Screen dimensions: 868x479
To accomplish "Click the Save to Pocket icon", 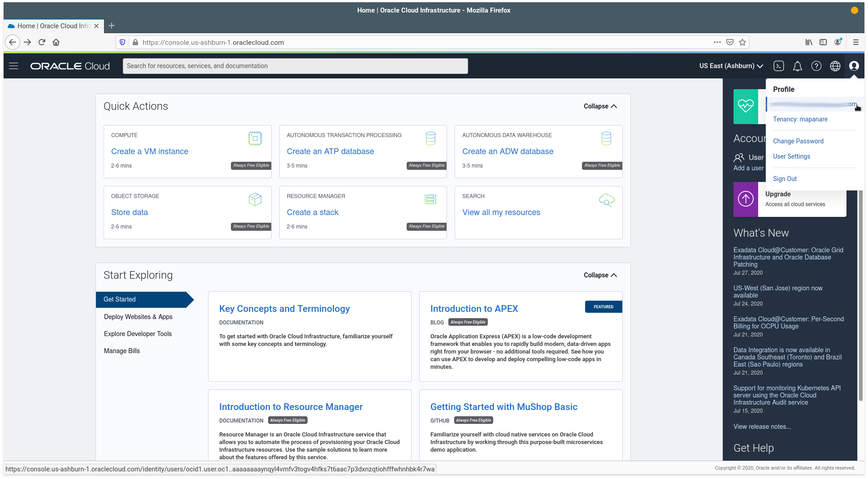I will 730,42.
